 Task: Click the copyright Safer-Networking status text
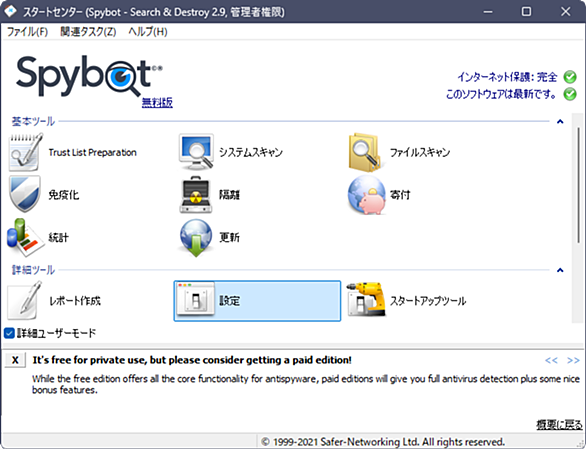coord(383,442)
